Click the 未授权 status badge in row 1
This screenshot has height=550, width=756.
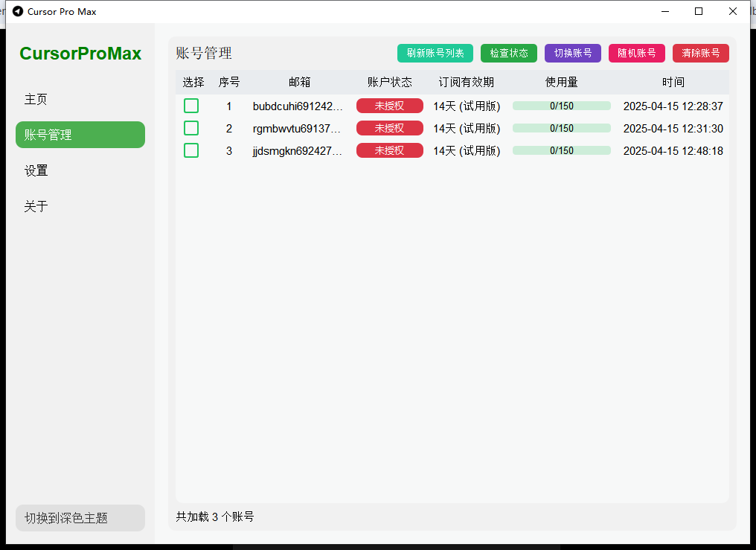(x=390, y=106)
